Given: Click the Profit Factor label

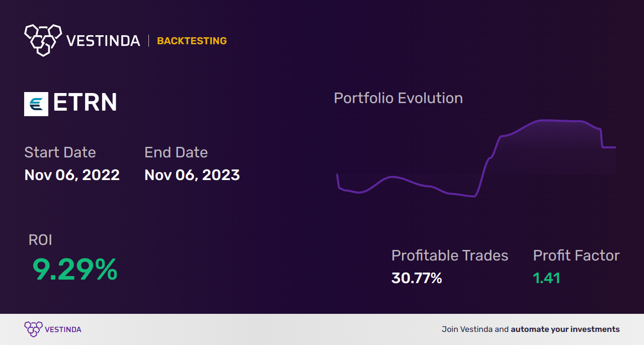Looking at the screenshot, I should (x=576, y=255).
